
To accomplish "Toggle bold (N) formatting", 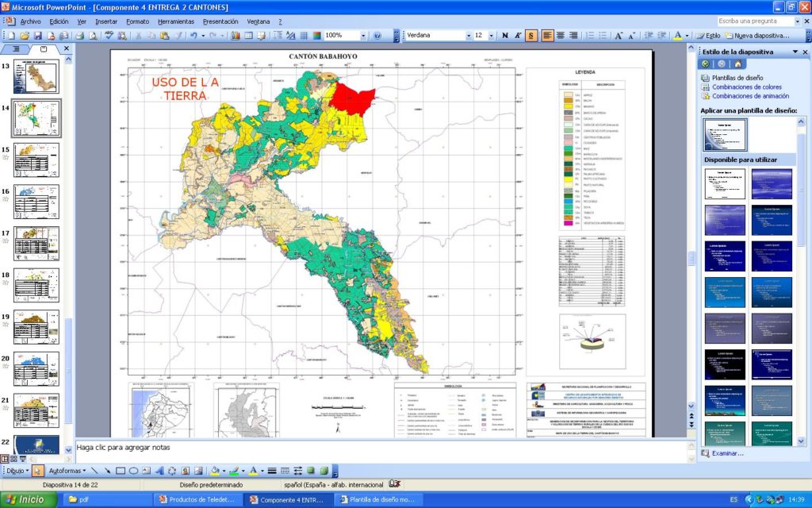I will [x=504, y=36].
